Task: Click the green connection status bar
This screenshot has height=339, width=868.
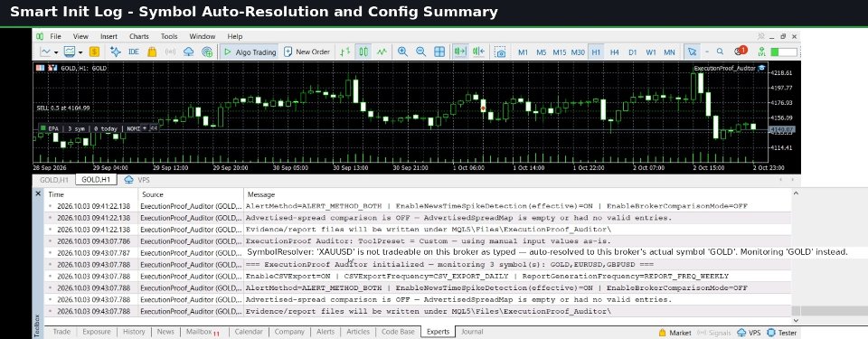Action: click(x=783, y=52)
